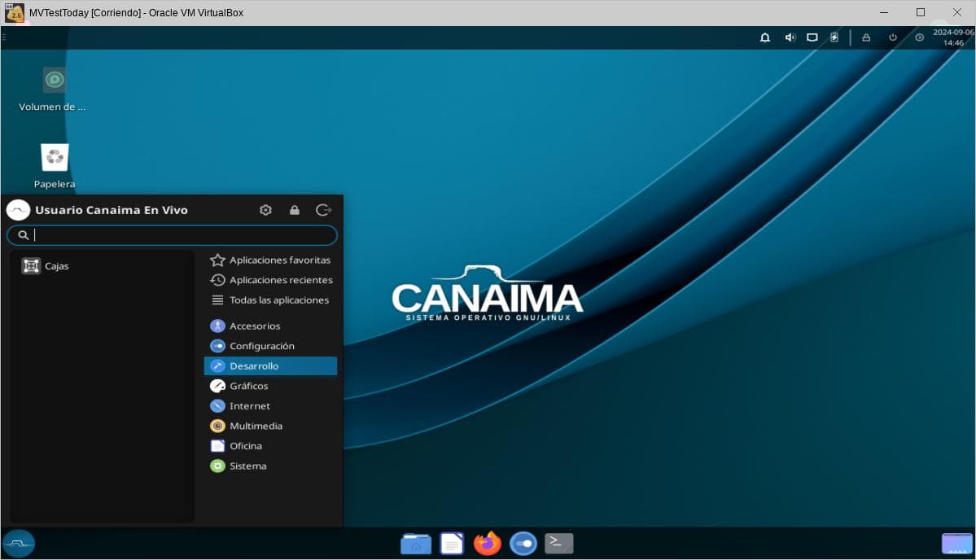Click the top panel left handle dots
976x560 pixels.
tap(3, 37)
